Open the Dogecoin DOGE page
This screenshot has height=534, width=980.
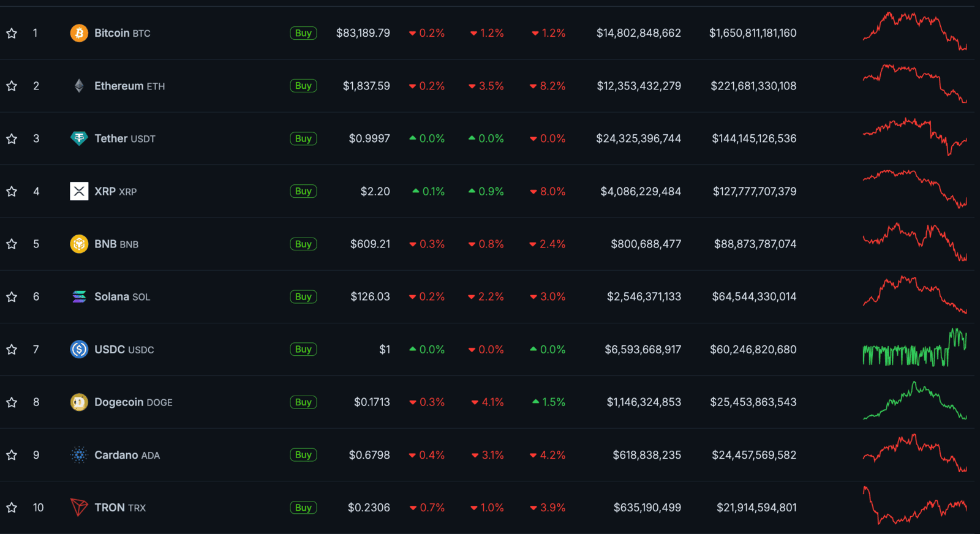click(x=134, y=402)
